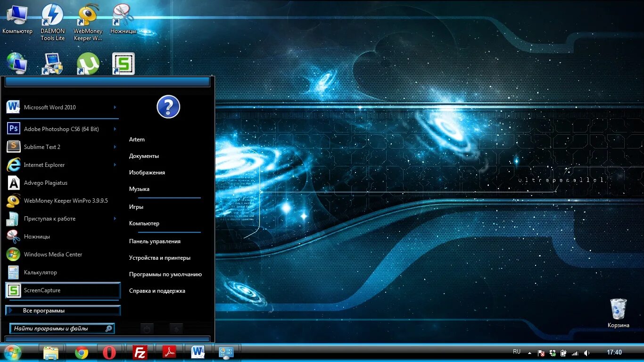Launch Internet Explorer from Start menu
The height and width of the screenshot is (362, 644).
pyautogui.click(x=62, y=165)
